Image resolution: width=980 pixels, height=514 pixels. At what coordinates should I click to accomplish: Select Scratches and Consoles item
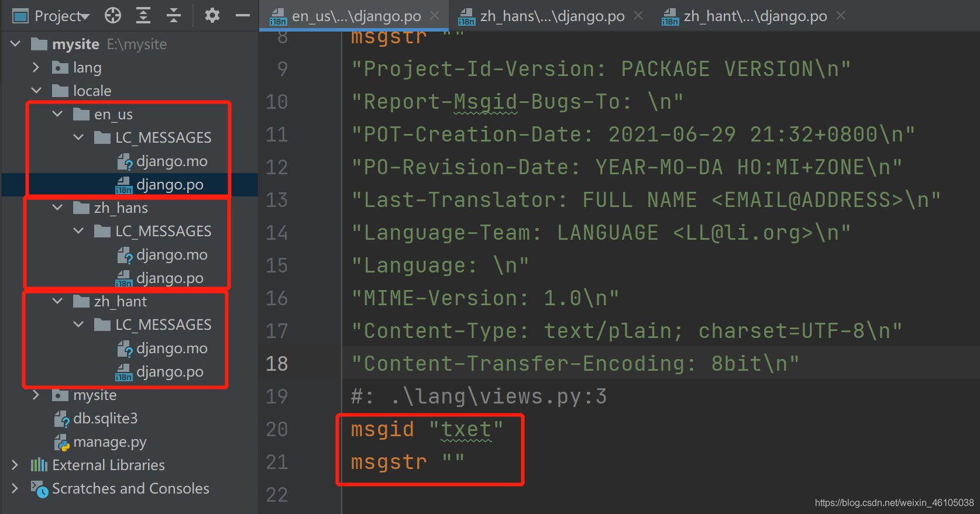[x=130, y=488]
